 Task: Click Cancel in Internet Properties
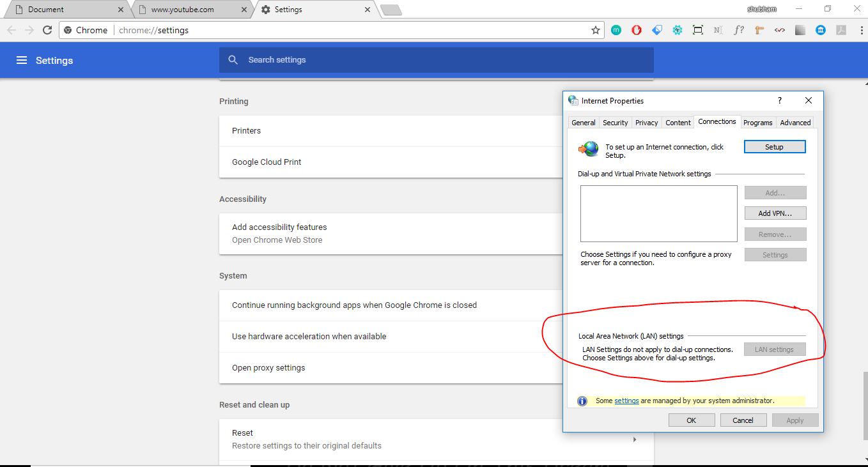pyautogui.click(x=743, y=420)
